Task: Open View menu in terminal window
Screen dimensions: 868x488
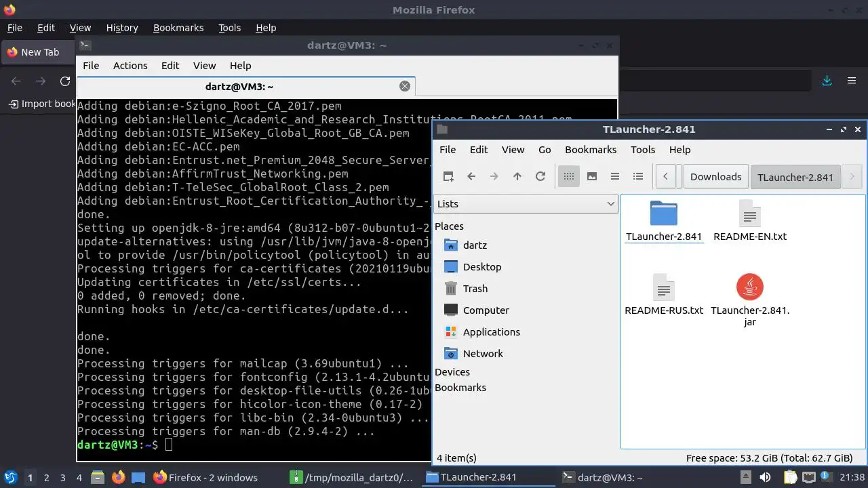Action: [x=204, y=66]
